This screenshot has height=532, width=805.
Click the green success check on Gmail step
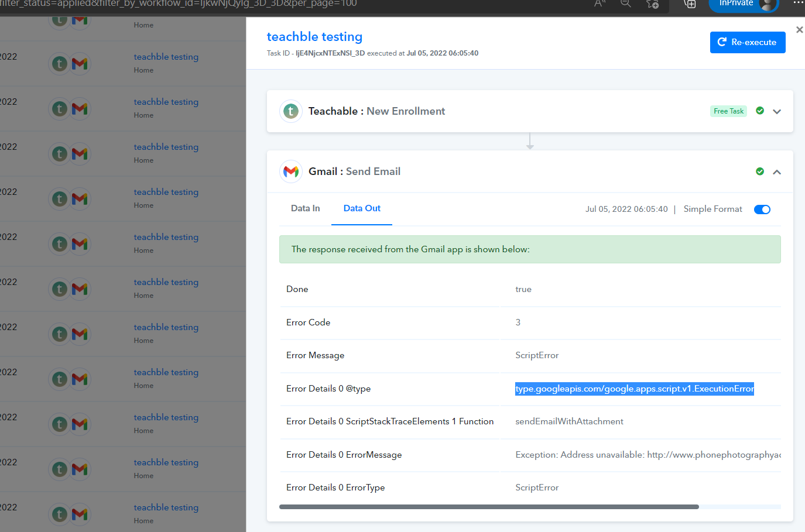point(760,171)
